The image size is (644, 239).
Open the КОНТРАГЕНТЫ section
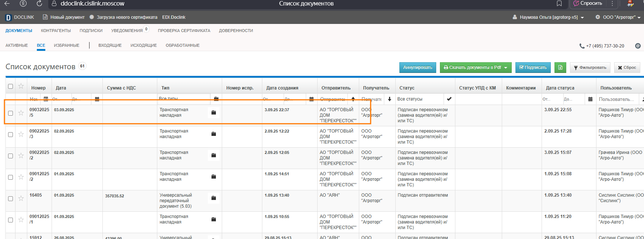coord(56,31)
